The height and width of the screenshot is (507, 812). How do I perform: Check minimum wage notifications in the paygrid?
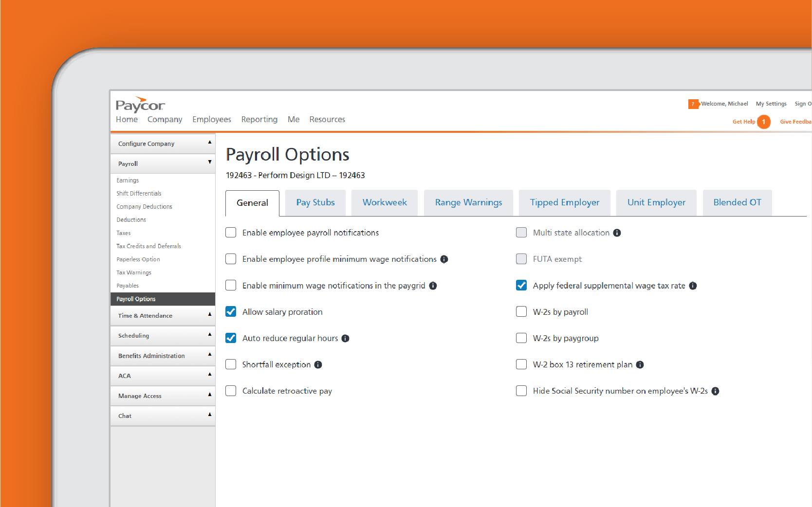(231, 285)
